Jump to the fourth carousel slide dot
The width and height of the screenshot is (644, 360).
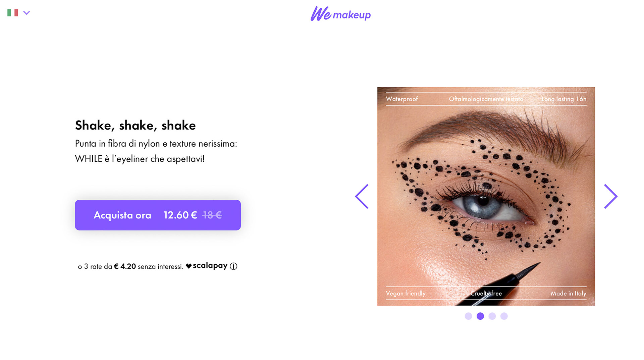click(x=504, y=316)
